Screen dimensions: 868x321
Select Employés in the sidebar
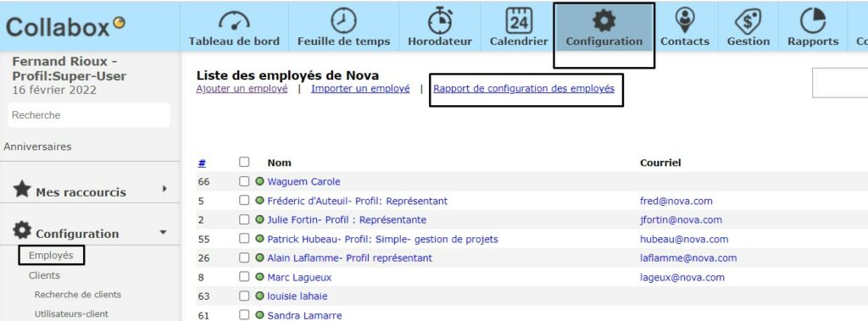tap(51, 256)
